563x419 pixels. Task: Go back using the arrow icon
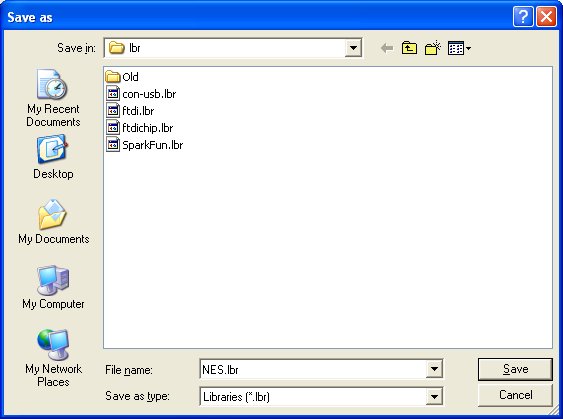[x=387, y=48]
